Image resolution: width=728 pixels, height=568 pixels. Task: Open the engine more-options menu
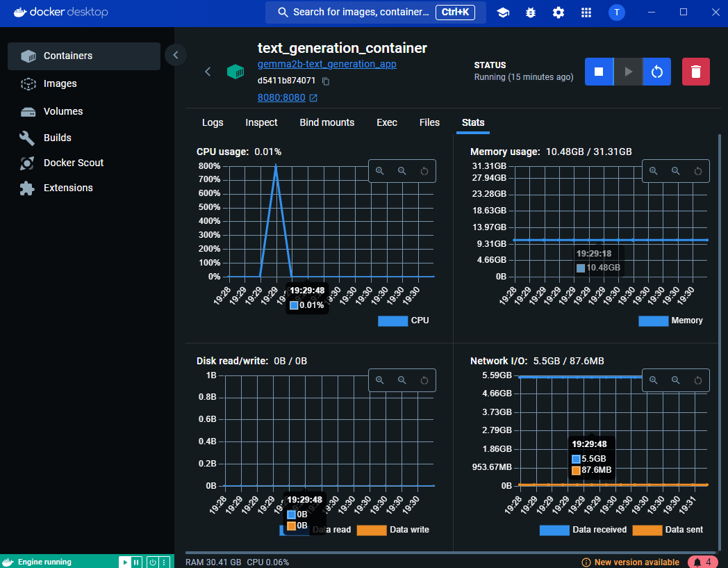pyautogui.click(x=164, y=562)
